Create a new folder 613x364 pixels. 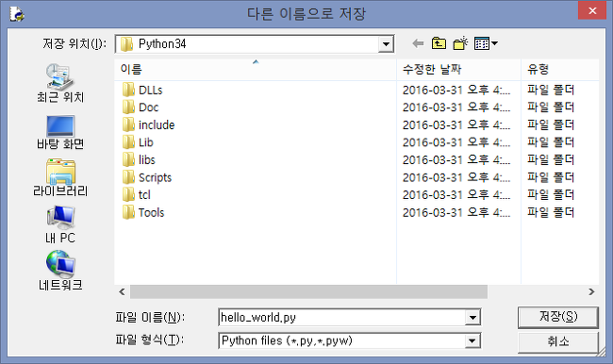[460, 43]
